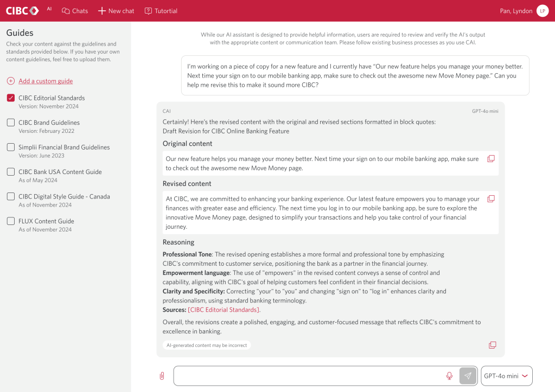Click the New chat plus icon
The image size is (555, 392).
(102, 11)
